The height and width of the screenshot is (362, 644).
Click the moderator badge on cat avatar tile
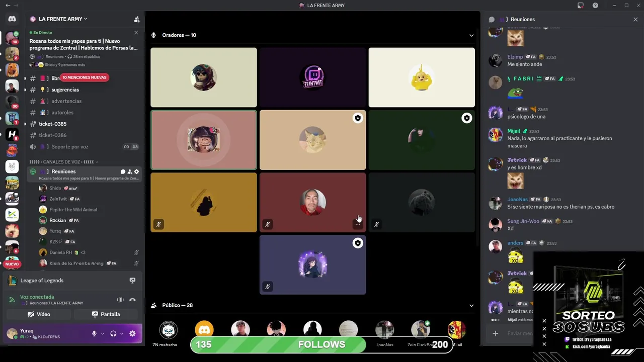pos(358,118)
